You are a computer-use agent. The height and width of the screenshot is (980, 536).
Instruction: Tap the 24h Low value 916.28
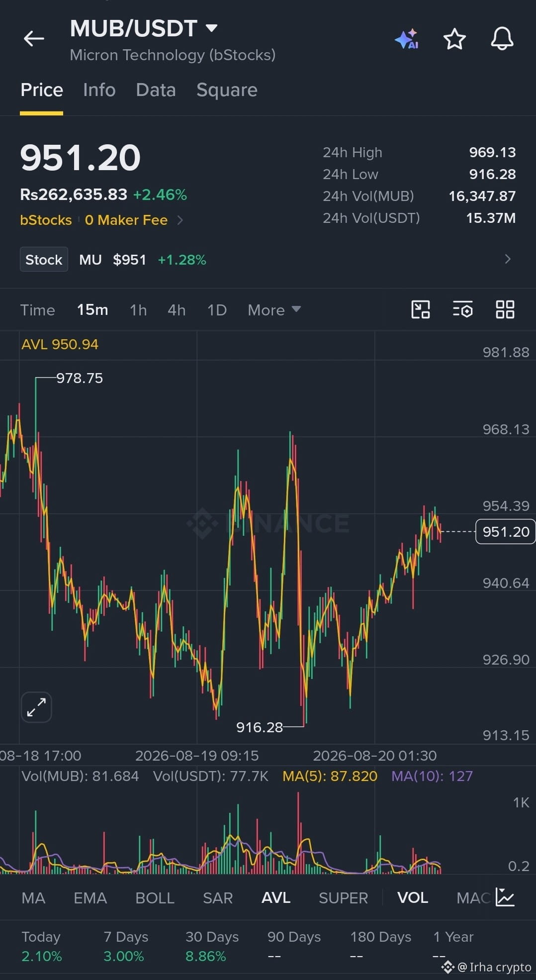(492, 174)
